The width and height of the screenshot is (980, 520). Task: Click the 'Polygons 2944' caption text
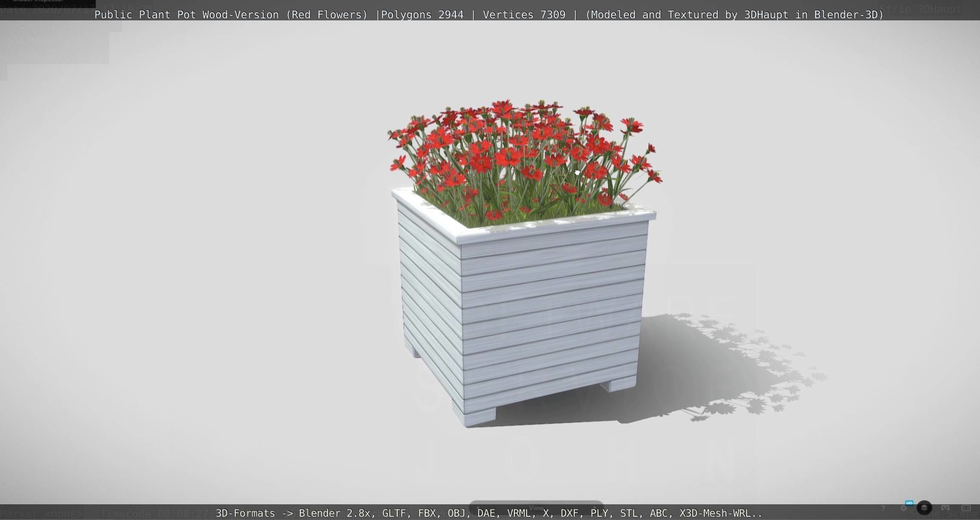422,14
